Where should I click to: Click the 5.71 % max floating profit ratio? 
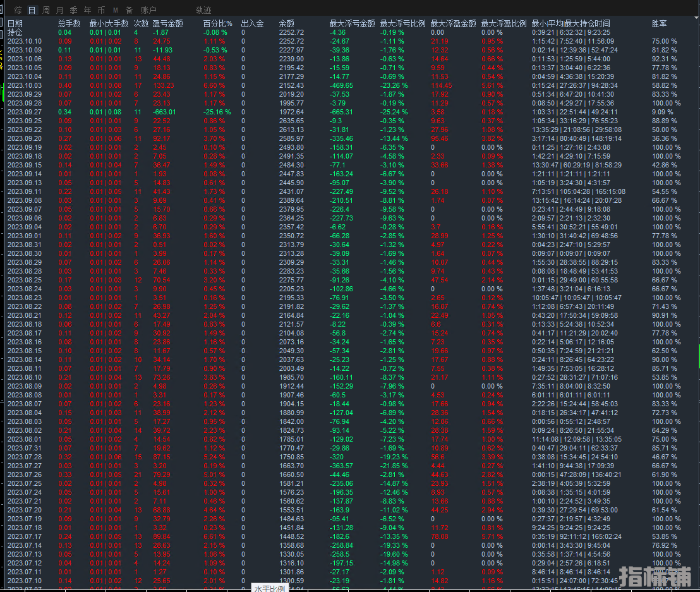pos(492,536)
